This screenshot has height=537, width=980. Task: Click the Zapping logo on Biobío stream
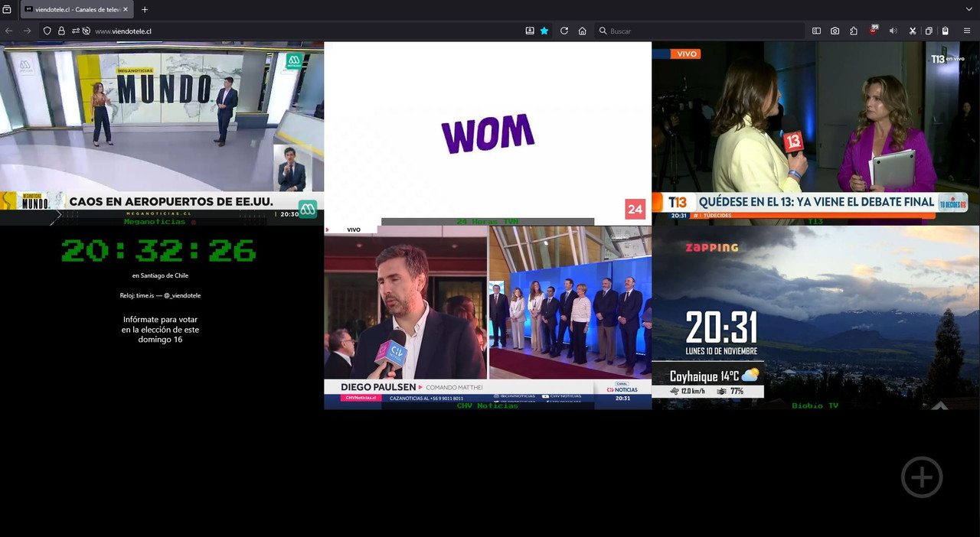(711, 247)
